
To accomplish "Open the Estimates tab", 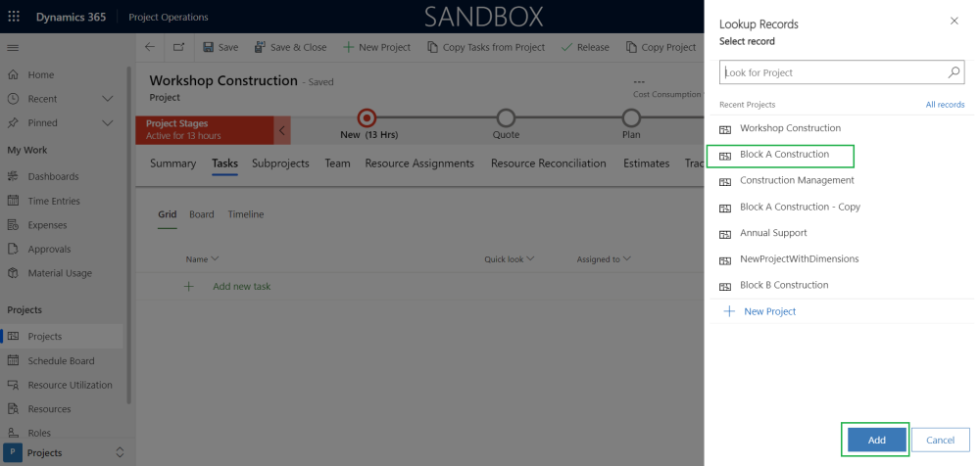I will [646, 163].
